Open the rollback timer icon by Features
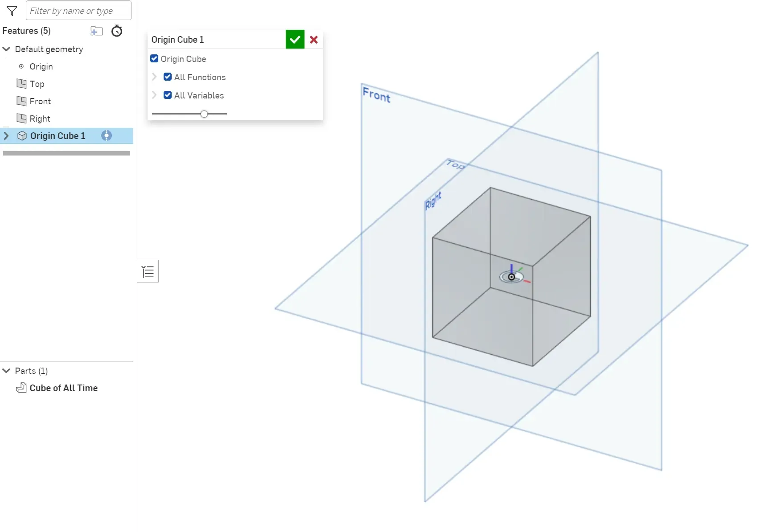This screenshot has width=769, height=532. 117,31
